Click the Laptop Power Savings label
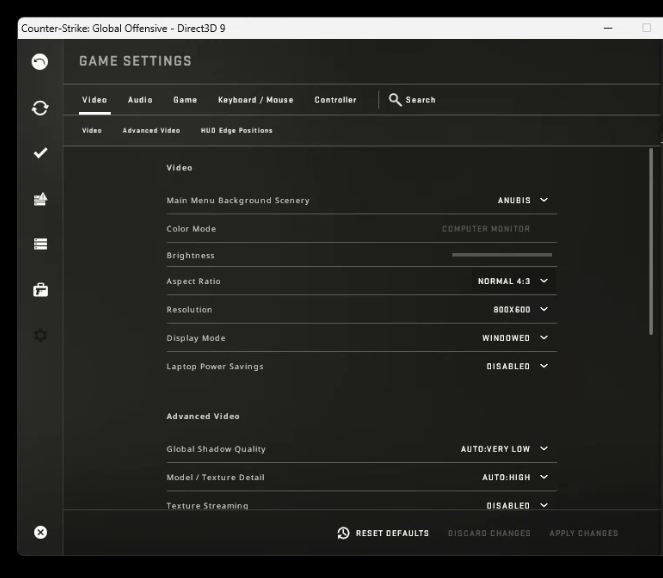The height and width of the screenshot is (578, 663). (x=215, y=366)
